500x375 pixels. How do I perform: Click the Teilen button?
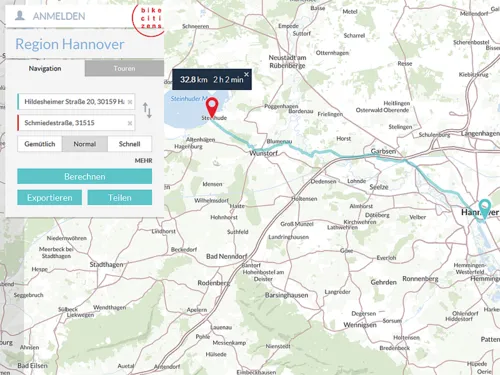120,198
